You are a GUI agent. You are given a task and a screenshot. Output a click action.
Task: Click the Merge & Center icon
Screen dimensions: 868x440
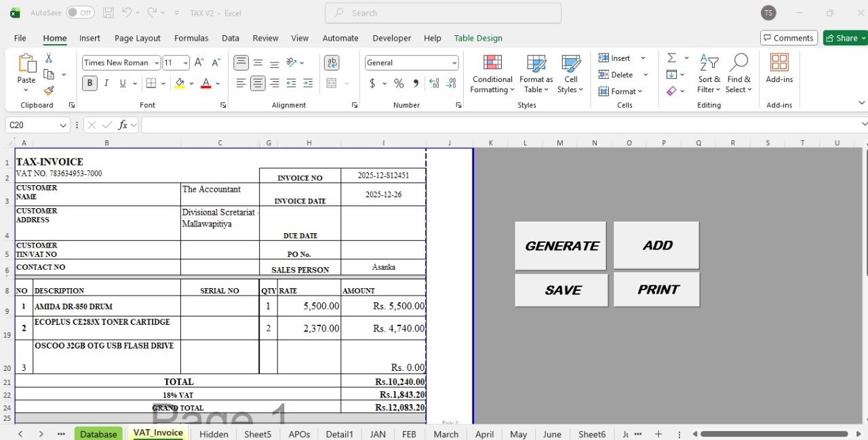coord(332,83)
